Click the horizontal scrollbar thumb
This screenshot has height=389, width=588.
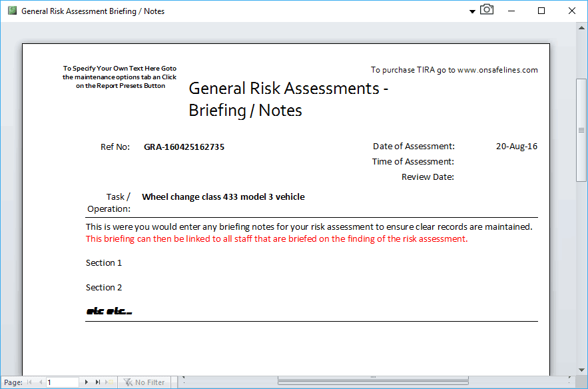373,380
